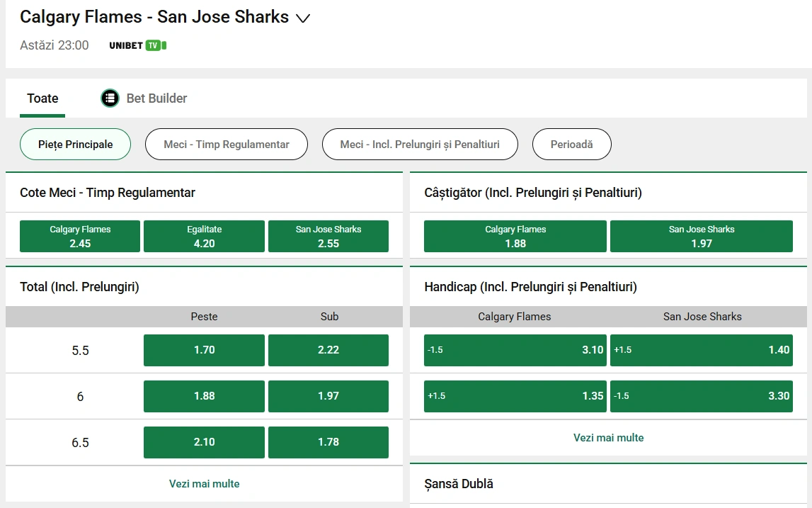Open more Total lines via Vezi mai multe
The height and width of the screenshot is (508, 812).
click(x=203, y=483)
